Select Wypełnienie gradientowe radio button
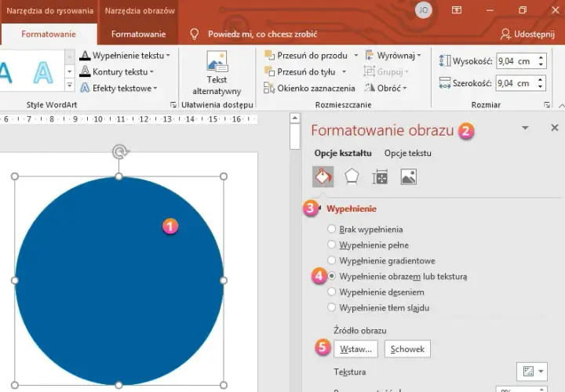The height and width of the screenshot is (392, 565). (331, 260)
